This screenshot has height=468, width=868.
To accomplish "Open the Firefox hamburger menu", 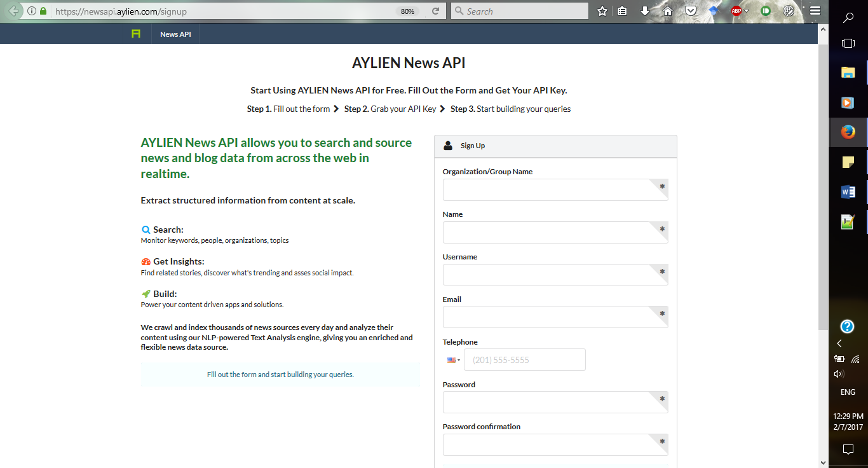I will (815, 11).
